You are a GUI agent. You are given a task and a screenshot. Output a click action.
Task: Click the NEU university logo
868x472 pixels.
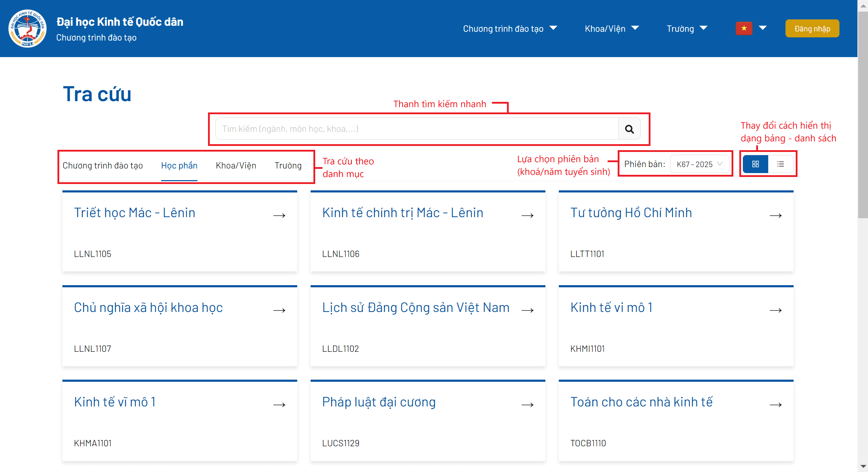(x=27, y=29)
